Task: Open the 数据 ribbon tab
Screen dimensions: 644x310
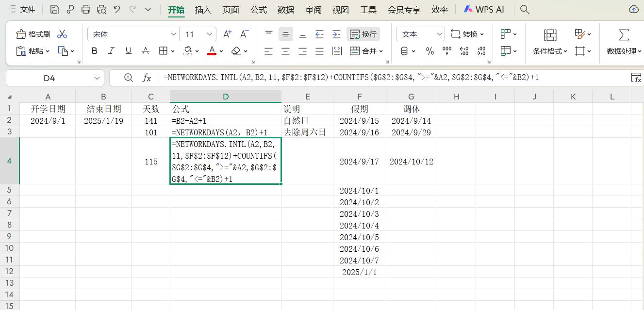Action: click(x=286, y=9)
